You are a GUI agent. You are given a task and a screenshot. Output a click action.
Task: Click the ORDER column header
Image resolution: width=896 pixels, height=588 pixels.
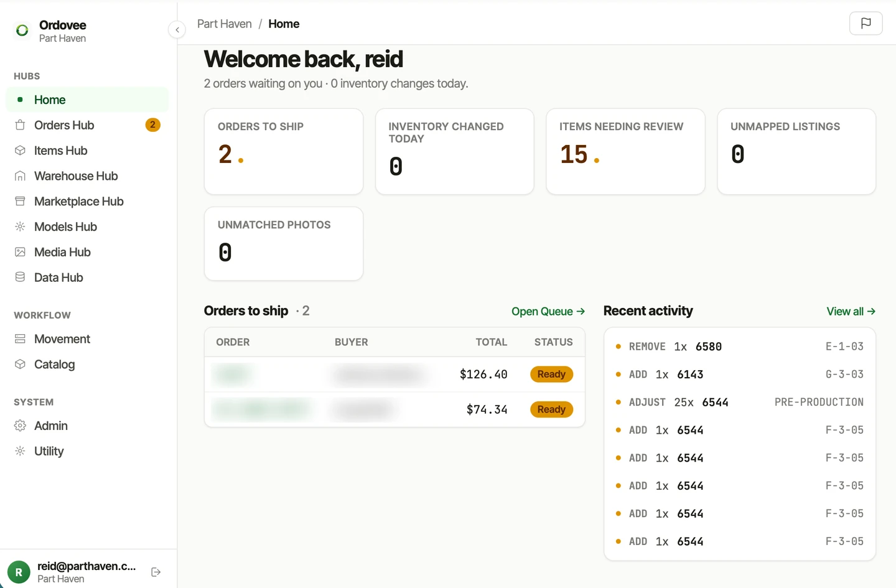coord(233,342)
